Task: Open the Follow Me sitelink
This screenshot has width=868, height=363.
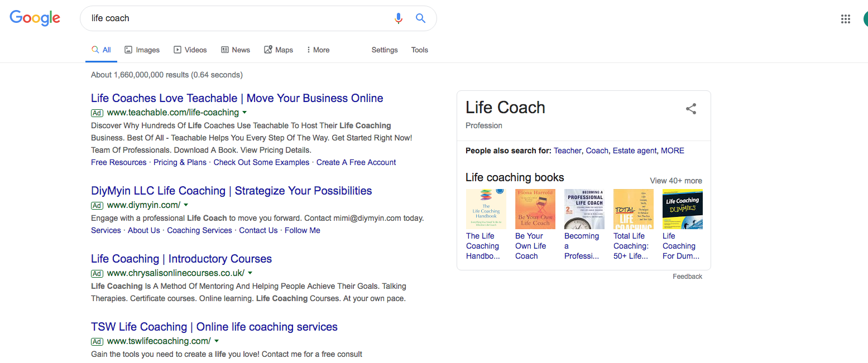Action: pos(303,230)
